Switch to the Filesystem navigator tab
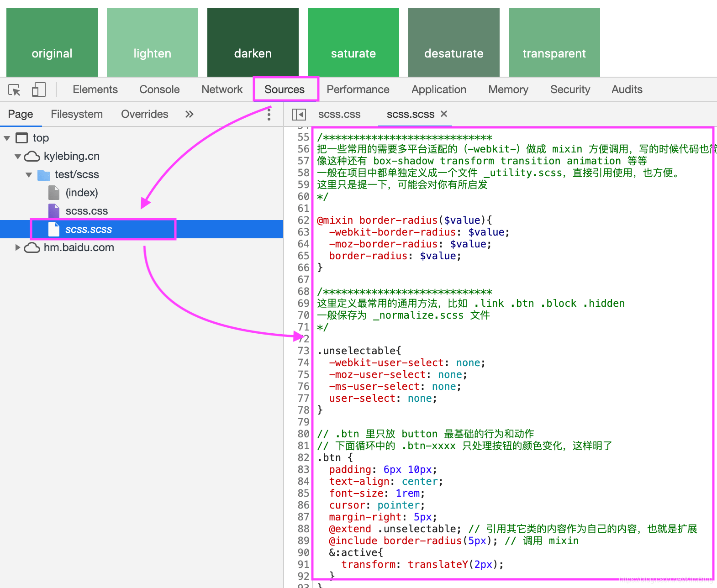717x588 pixels. tap(77, 114)
